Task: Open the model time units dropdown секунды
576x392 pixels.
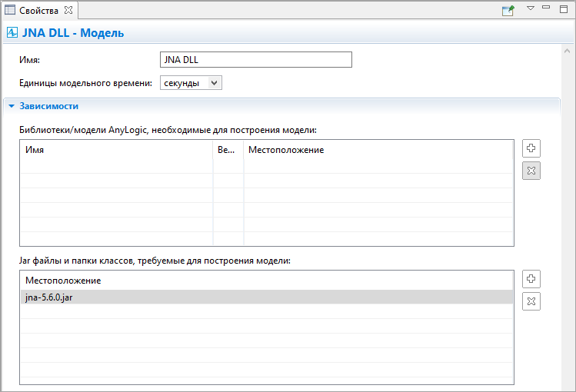Action: tap(191, 83)
